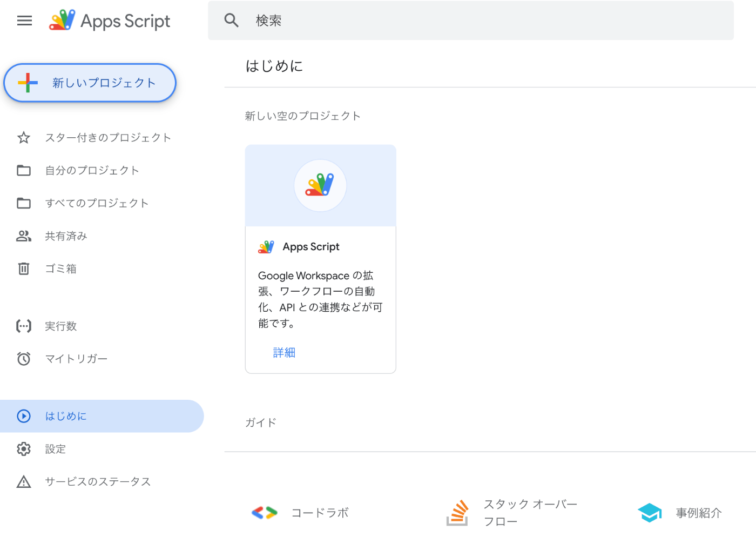Click the Apps Script logo in header

(x=110, y=21)
